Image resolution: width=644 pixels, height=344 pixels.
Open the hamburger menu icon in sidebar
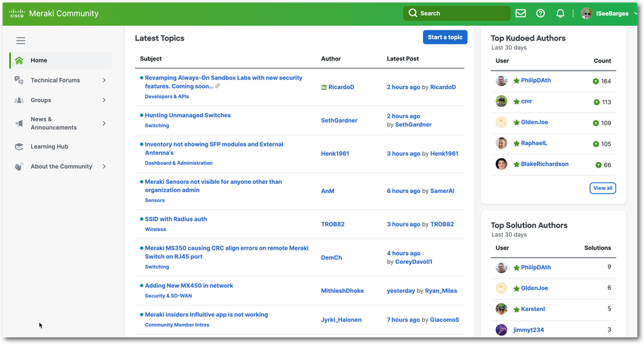21,40
